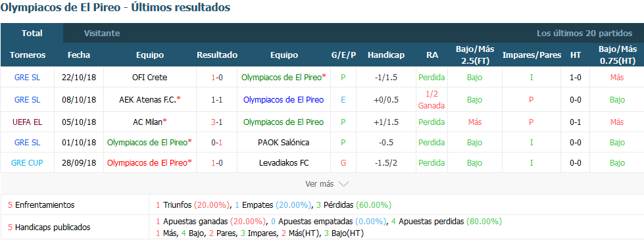This screenshot has height=240, width=644.
Task: Click Olympiacos link in AEK Atenas row
Action: (284, 100)
